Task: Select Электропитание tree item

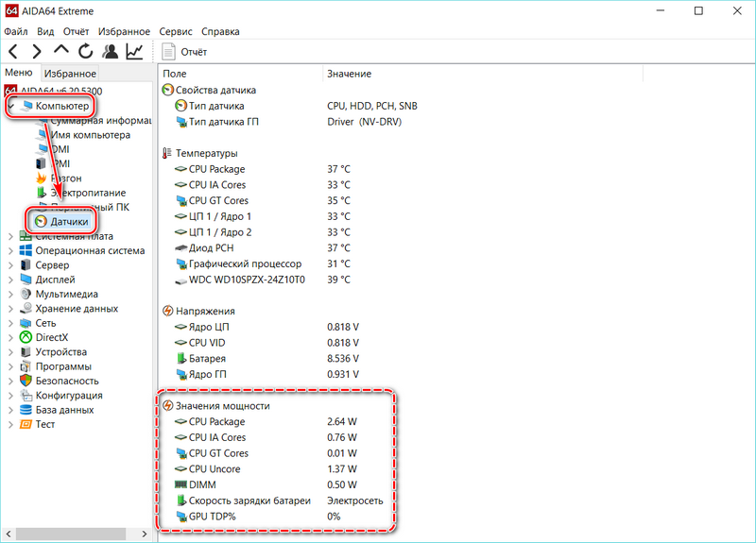Action: [x=88, y=193]
